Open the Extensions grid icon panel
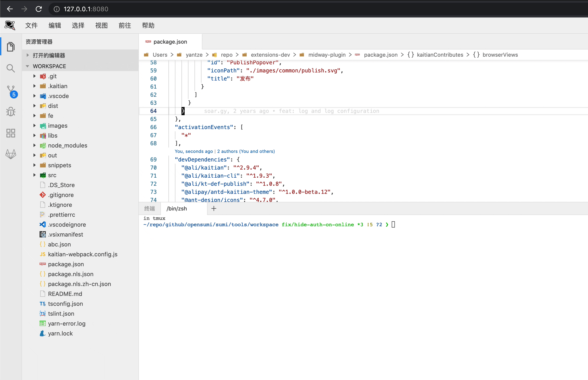This screenshot has width=588, height=380. point(11,133)
